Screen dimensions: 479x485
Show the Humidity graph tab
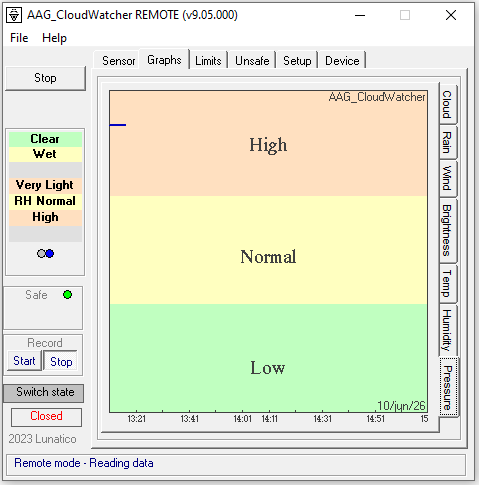click(x=448, y=330)
